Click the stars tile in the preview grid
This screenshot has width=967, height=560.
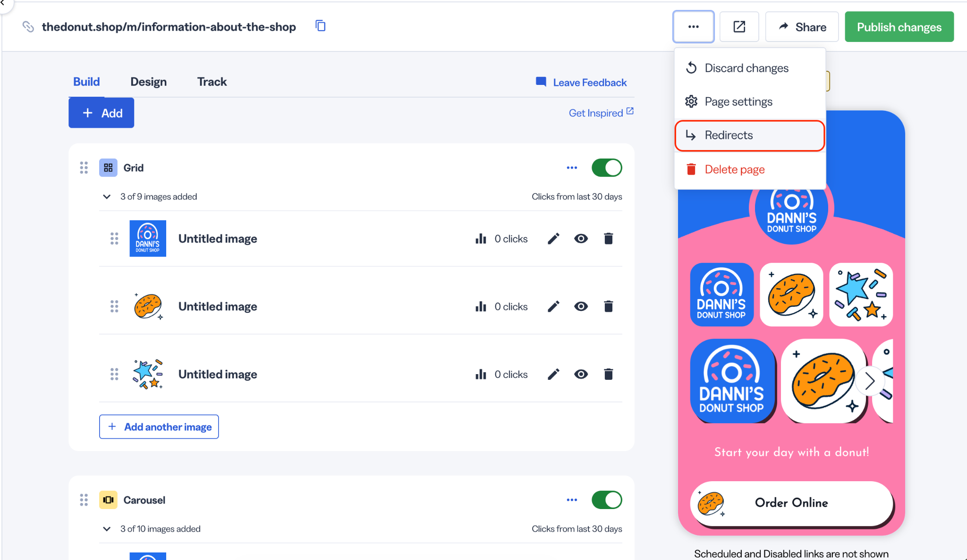pos(861,295)
